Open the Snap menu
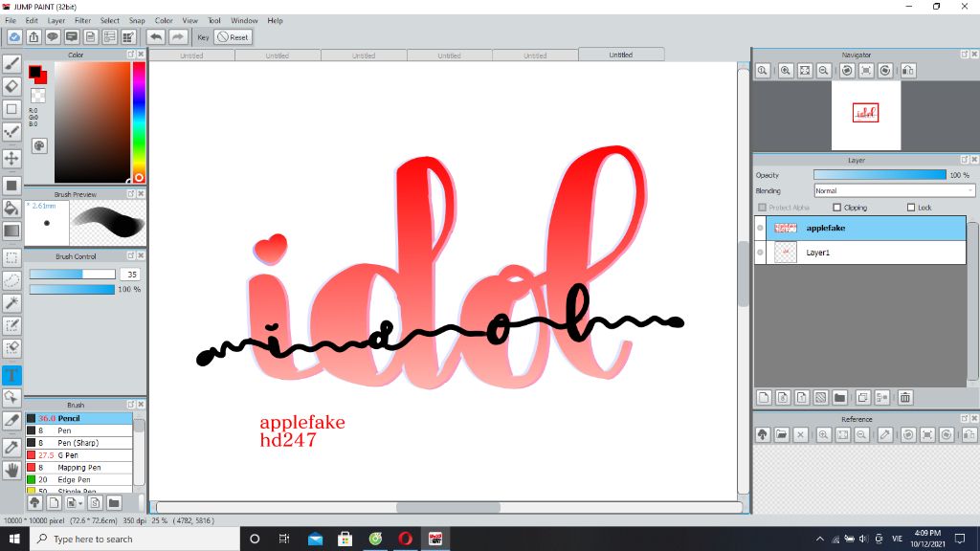The image size is (980, 551). (137, 21)
